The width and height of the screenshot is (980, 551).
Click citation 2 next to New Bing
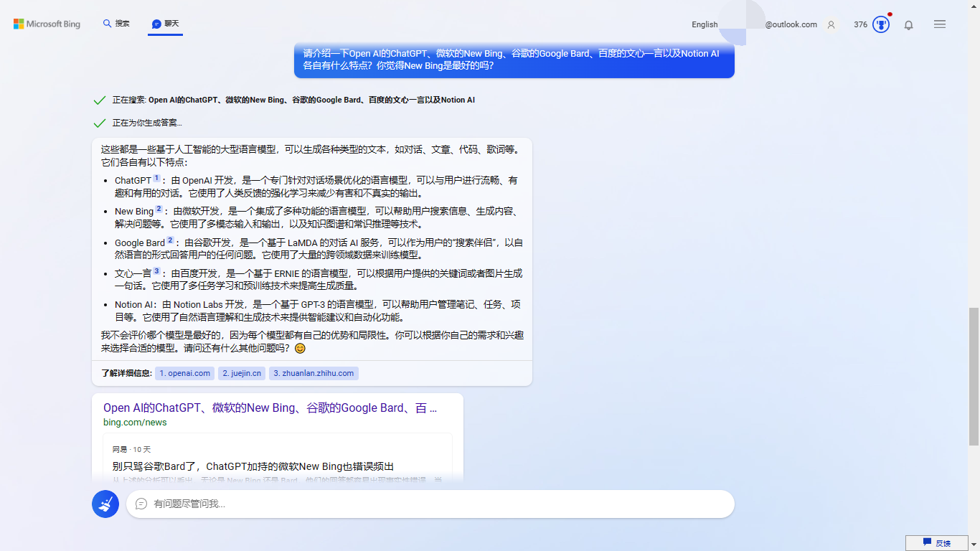159,209
